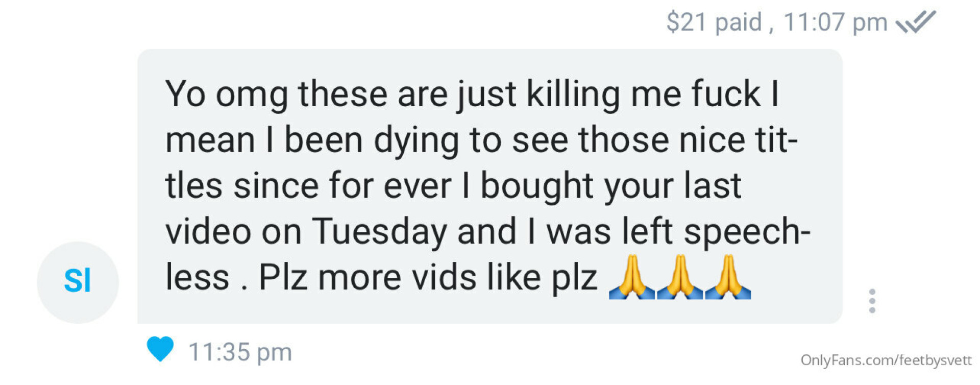Image resolution: width=980 pixels, height=385 pixels.
Task: Click the word dying in the message
Action: point(416,141)
